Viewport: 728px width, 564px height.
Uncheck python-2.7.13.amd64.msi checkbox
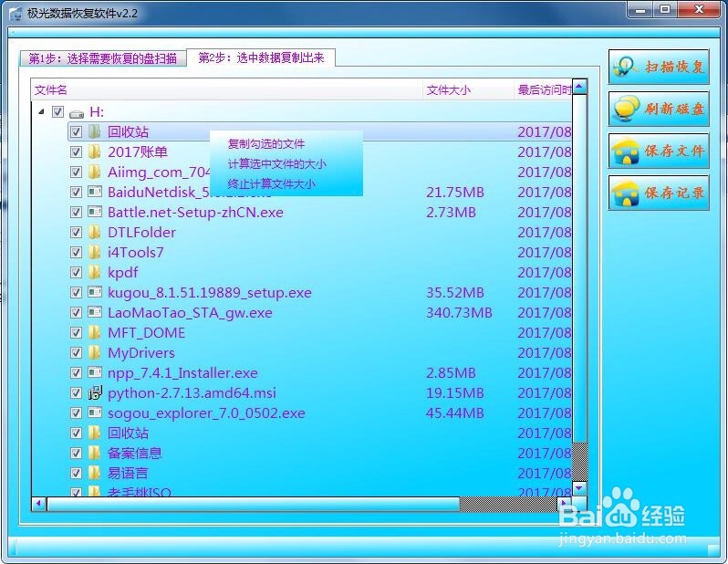click(x=76, y=393)
